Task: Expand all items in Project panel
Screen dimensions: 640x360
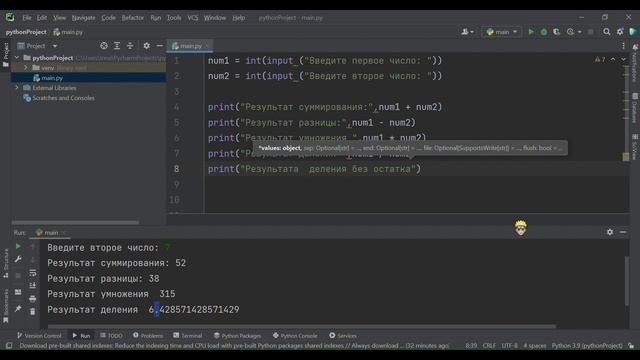Action: (117, 46)
